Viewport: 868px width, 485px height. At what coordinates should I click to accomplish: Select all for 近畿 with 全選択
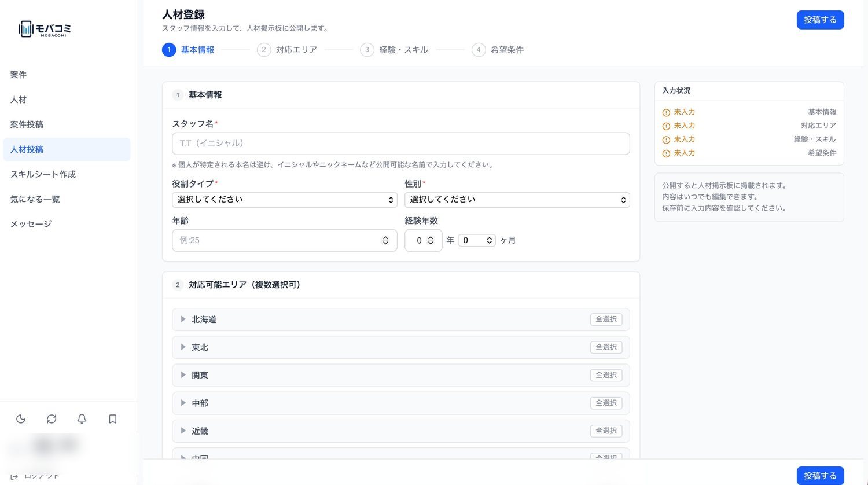[606, 431]
